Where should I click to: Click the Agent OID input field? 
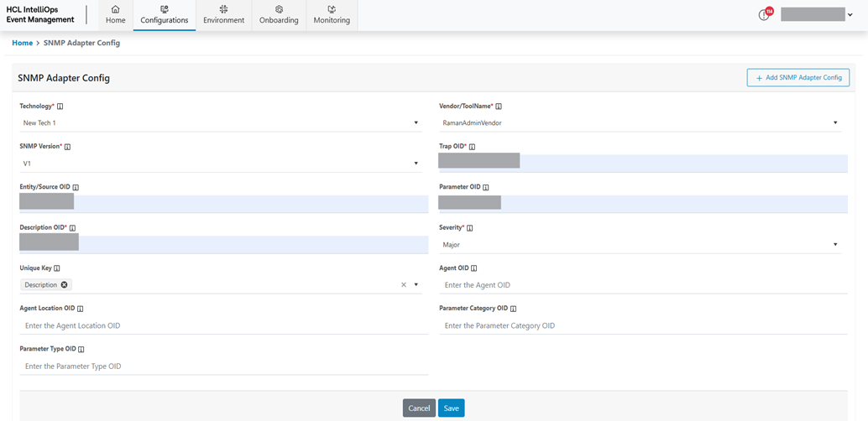pos(643,285)
